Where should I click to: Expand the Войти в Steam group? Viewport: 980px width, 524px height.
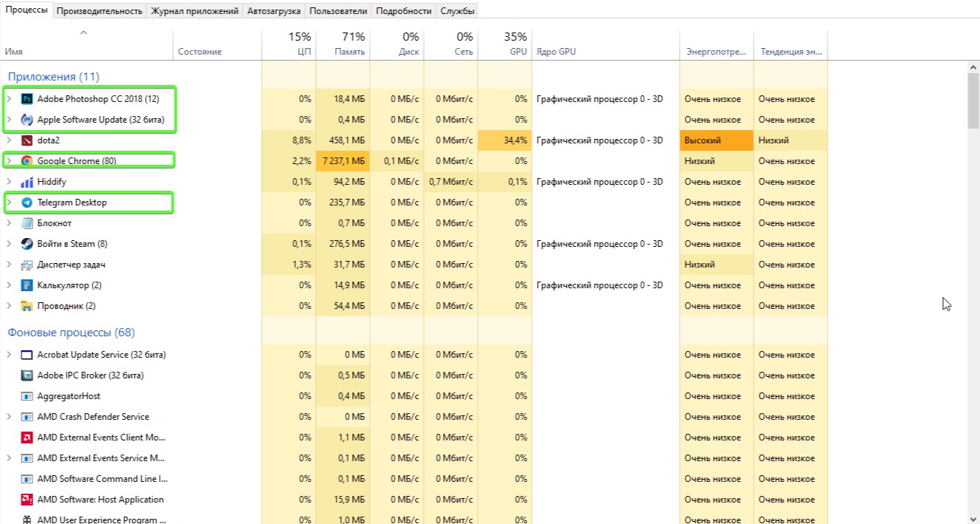coord(9,244)
